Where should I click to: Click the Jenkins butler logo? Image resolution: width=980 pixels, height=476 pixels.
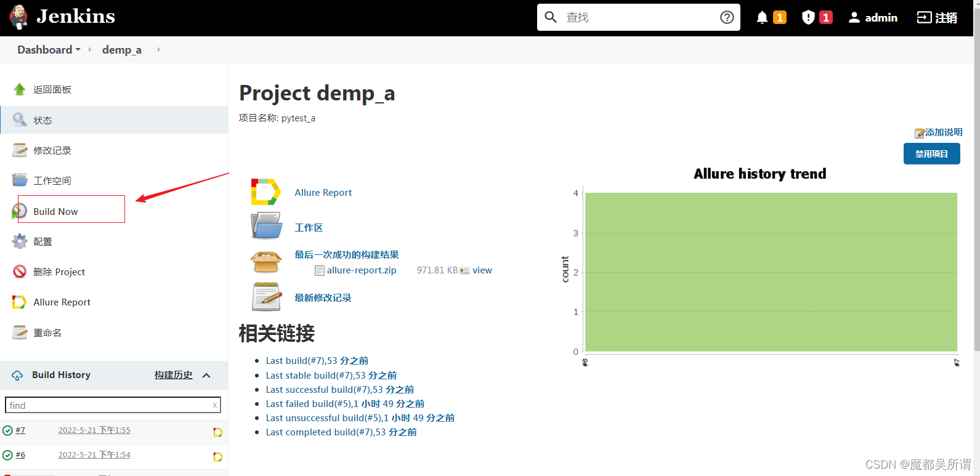(19, 17)
